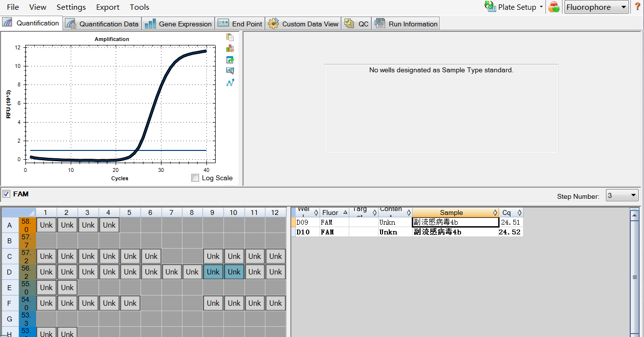Open chart settings icon with bar graph

click(230, 48)
